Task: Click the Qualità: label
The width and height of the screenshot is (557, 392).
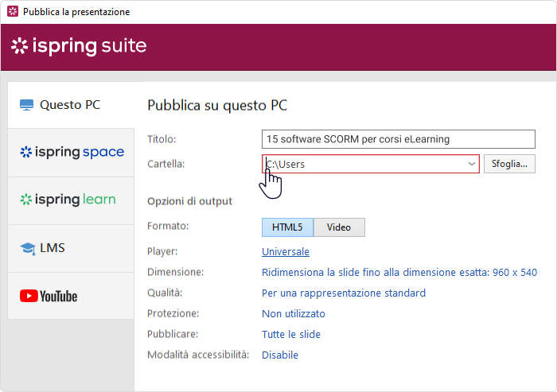Action: (165, 293)
